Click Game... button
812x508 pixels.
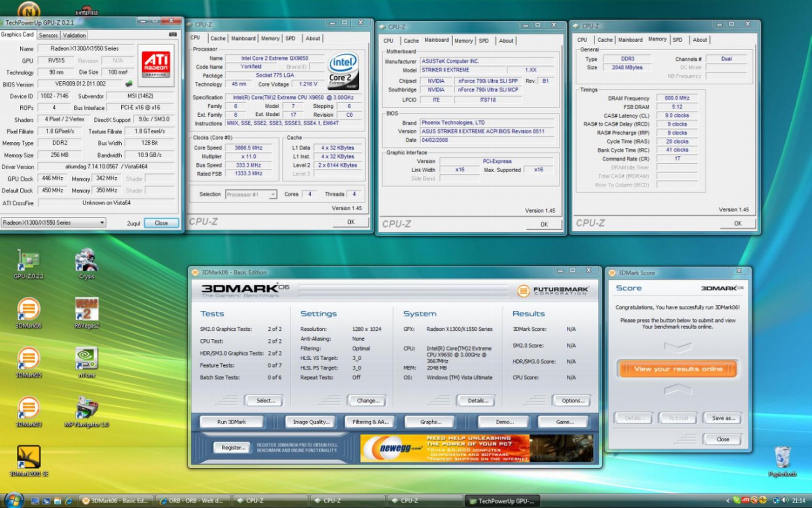(x=564, y=422)
